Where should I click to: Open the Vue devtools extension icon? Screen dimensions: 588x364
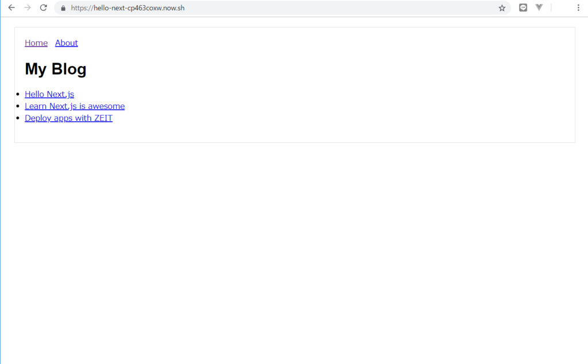point(539,7)
